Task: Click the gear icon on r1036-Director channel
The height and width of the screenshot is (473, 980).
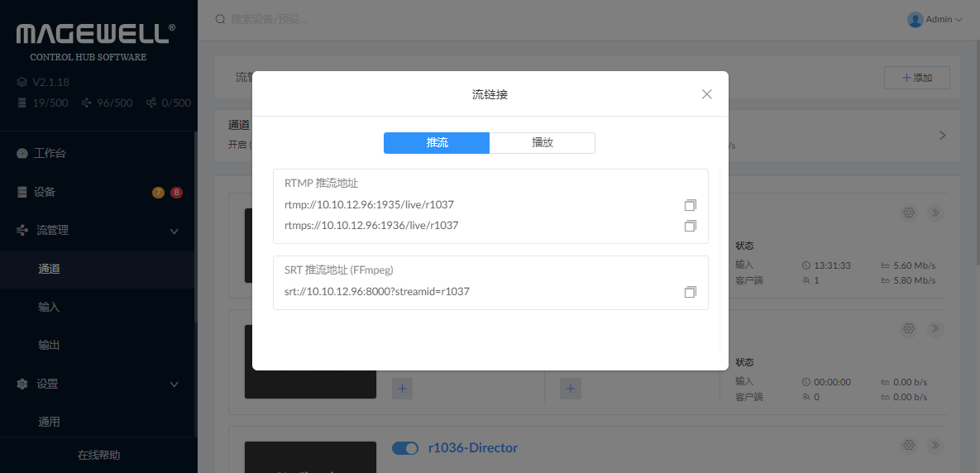Action: [x=909, y=446]
